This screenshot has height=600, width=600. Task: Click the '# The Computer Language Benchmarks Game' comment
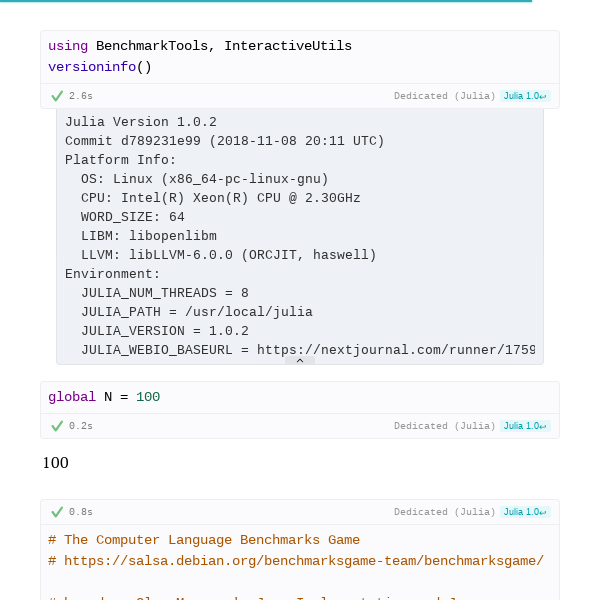(204, 540)
